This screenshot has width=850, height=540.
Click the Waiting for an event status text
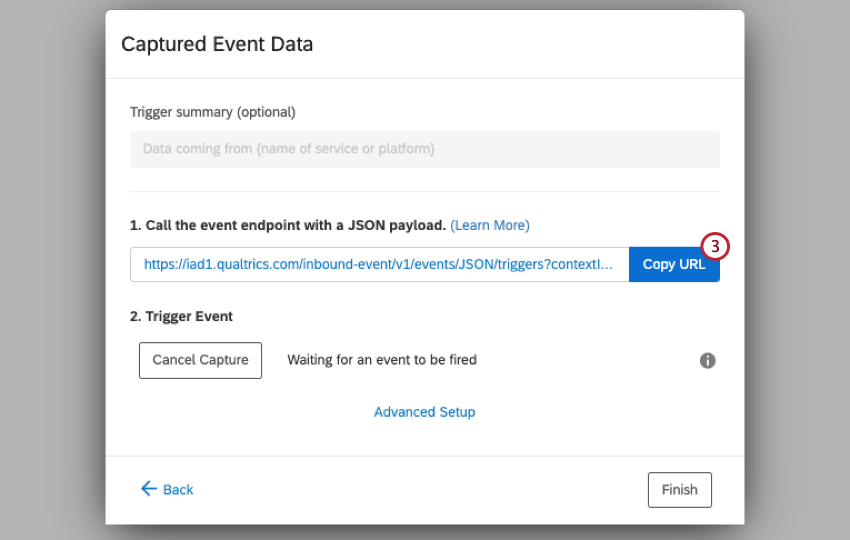point(382,360)
